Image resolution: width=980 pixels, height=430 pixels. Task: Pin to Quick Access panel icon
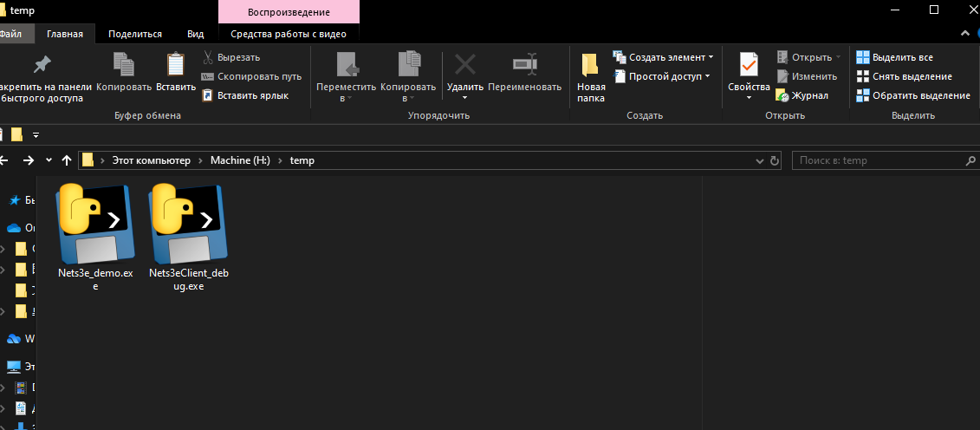pos(42,65)
